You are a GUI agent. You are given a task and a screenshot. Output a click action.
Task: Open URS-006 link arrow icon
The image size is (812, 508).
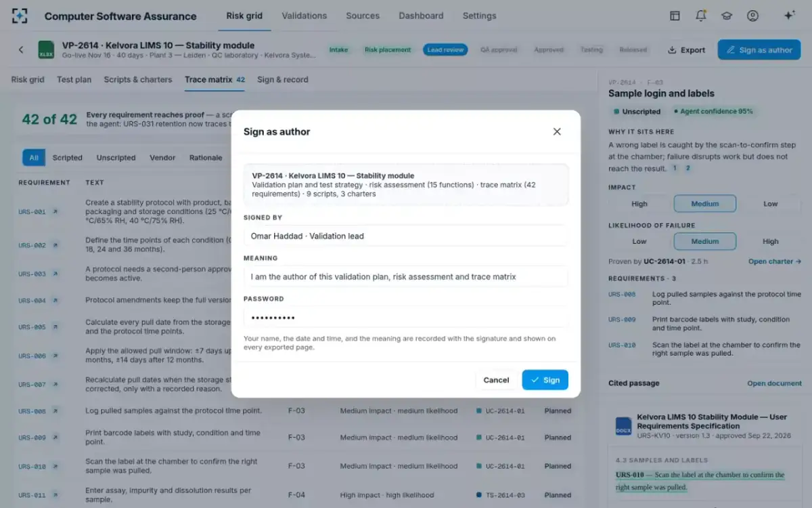[x=55, y=356]
